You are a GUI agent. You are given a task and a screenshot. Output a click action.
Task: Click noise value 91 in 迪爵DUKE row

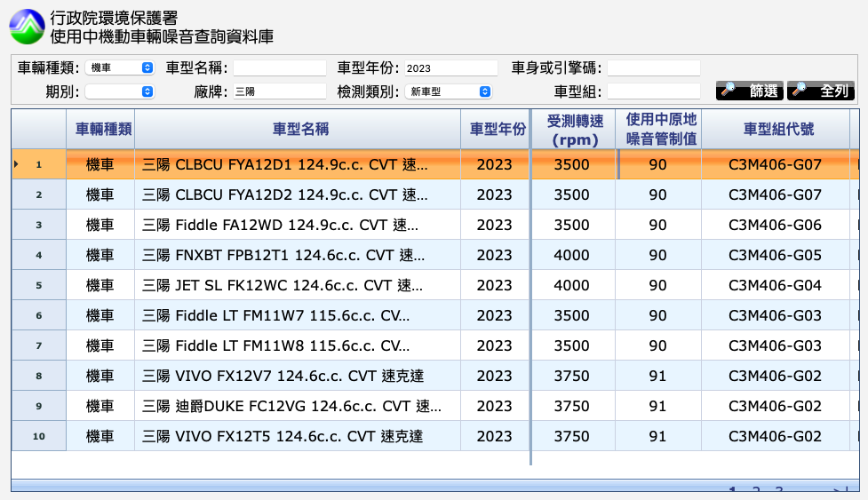point(658,406)
